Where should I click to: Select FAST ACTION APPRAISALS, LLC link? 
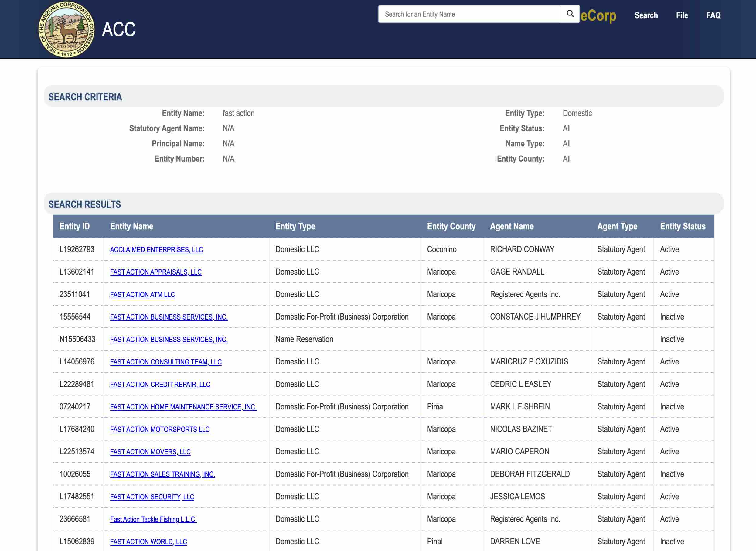[155, 272]
